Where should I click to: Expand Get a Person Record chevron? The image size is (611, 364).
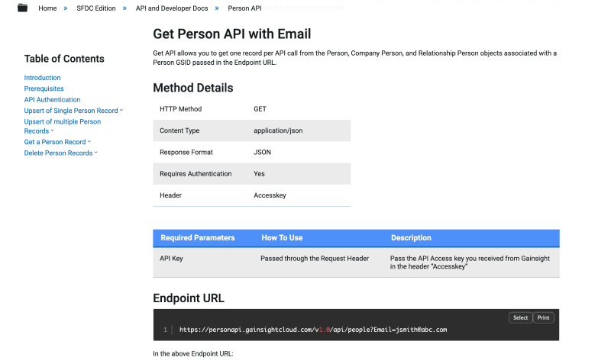[89, 141]
